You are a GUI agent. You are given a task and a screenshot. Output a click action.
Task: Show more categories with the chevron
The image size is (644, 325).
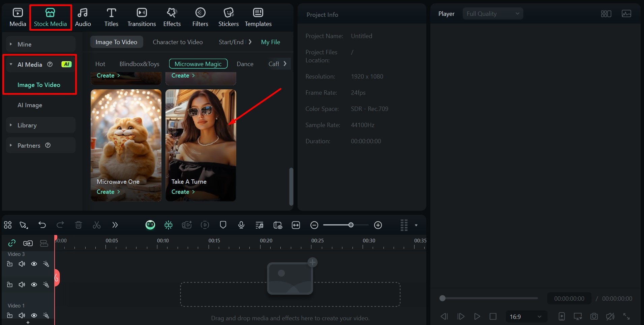285,63
